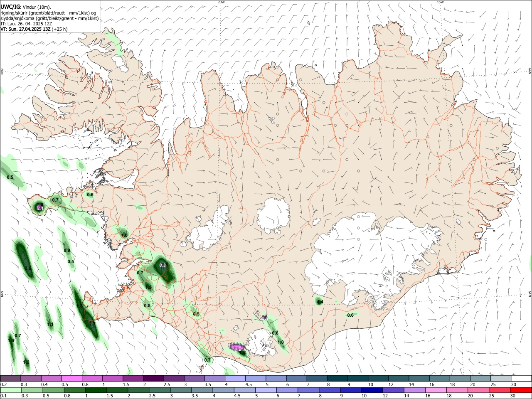
Task: Click the '16' label in the top legend row
Action: click(x=432, y=384)
